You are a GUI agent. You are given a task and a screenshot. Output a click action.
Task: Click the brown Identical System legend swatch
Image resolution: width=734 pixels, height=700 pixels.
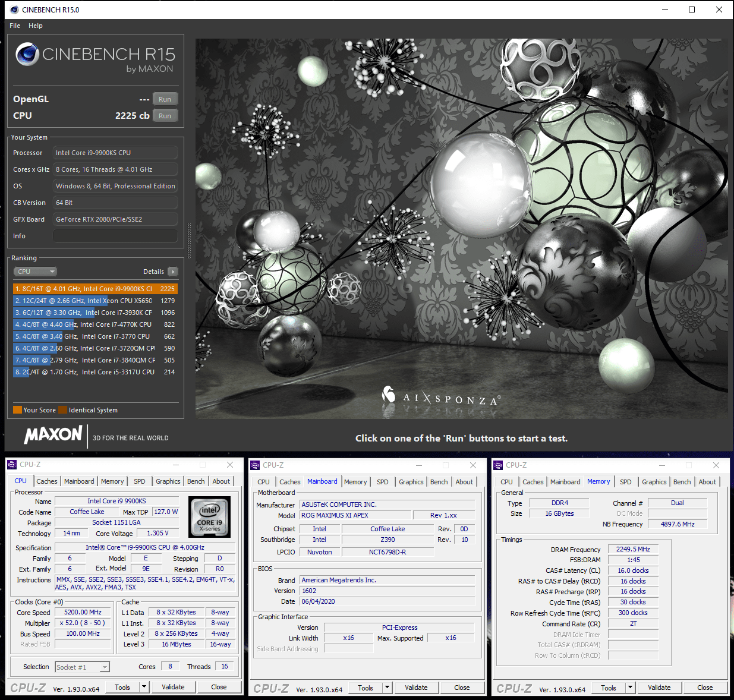click(x=62, y=409)
